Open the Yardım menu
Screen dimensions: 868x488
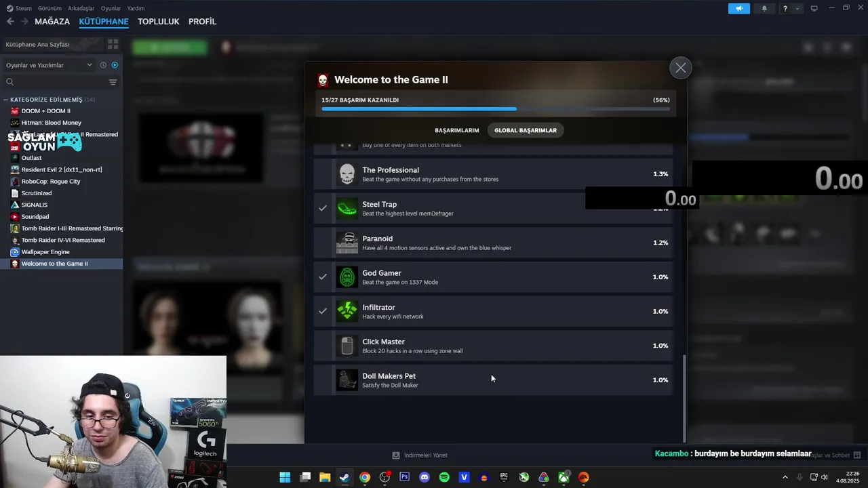point(136,8)
